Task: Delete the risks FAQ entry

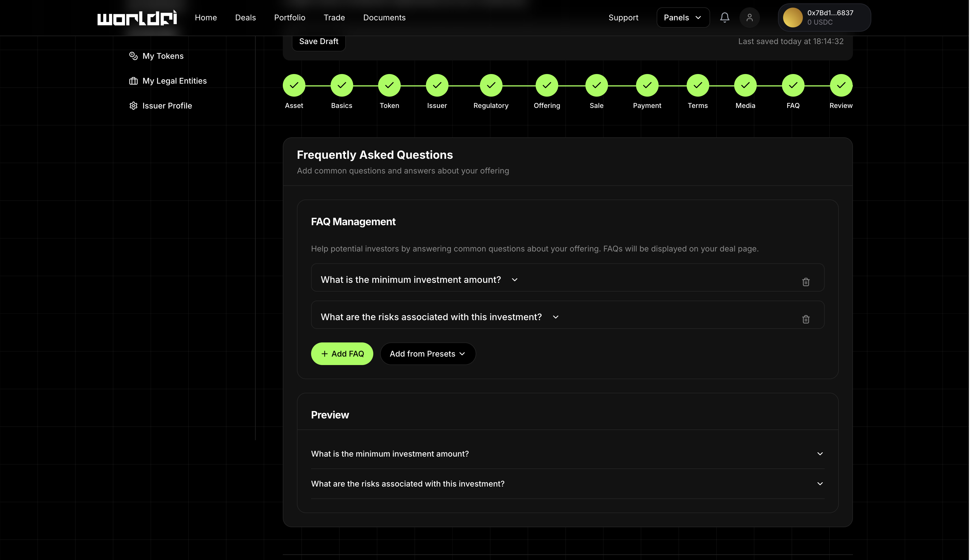Action: pyautogui.click(x=806, y=319)
